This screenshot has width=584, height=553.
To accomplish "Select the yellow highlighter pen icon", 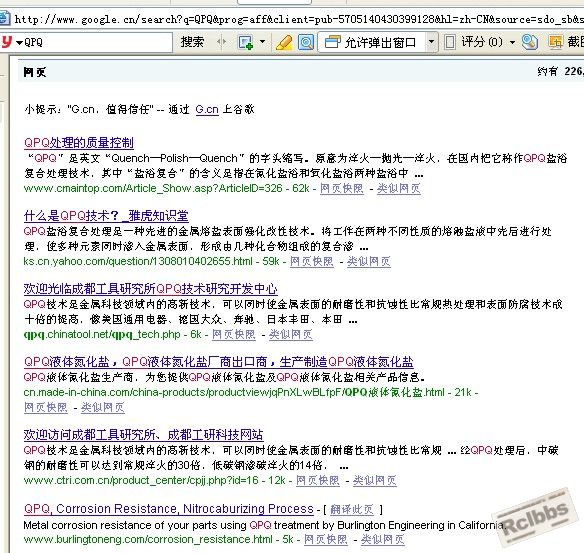I will click(284, 42).
